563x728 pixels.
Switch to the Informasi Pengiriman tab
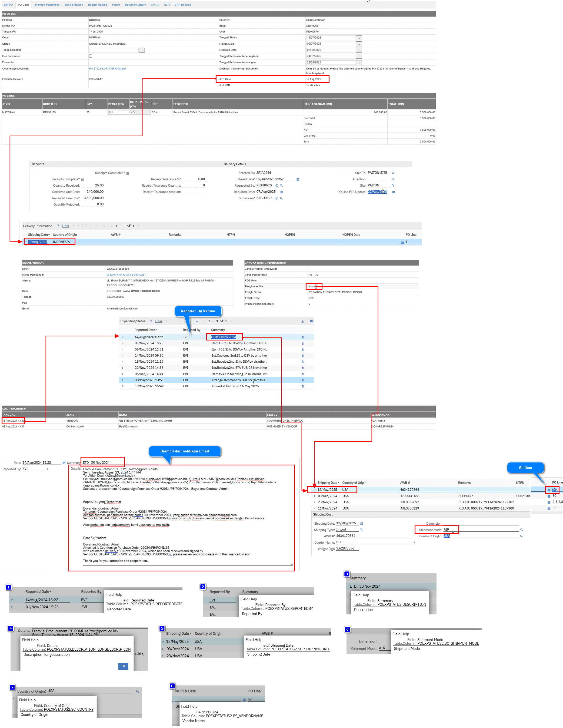[47, 5]
